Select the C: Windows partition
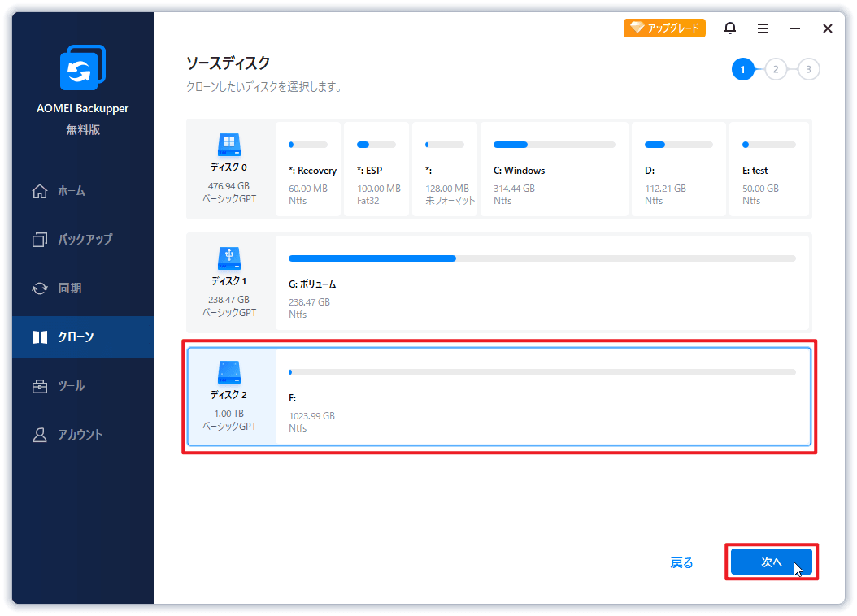857x616 pixels. point(554,171)
